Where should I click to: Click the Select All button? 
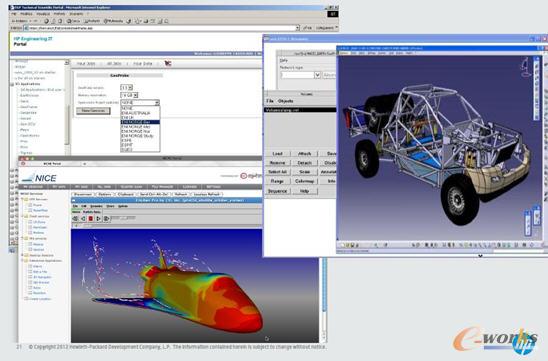click(277, 172)
